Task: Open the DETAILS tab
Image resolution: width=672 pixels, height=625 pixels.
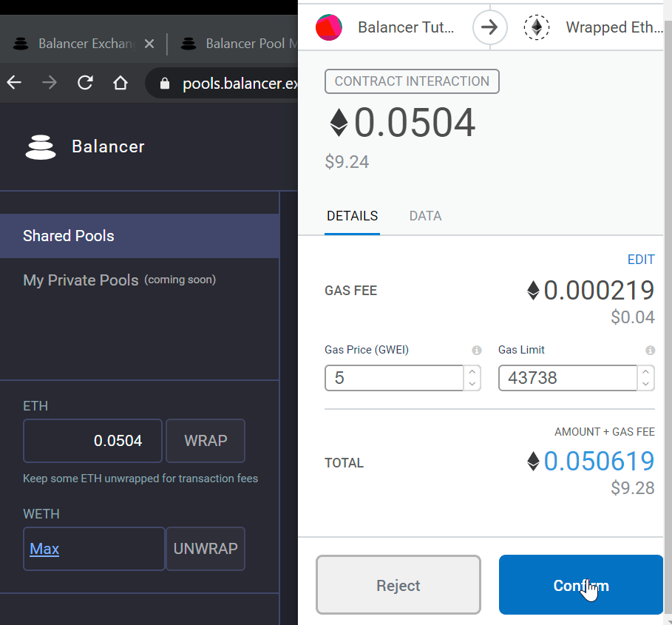Action: coord(353,216)
